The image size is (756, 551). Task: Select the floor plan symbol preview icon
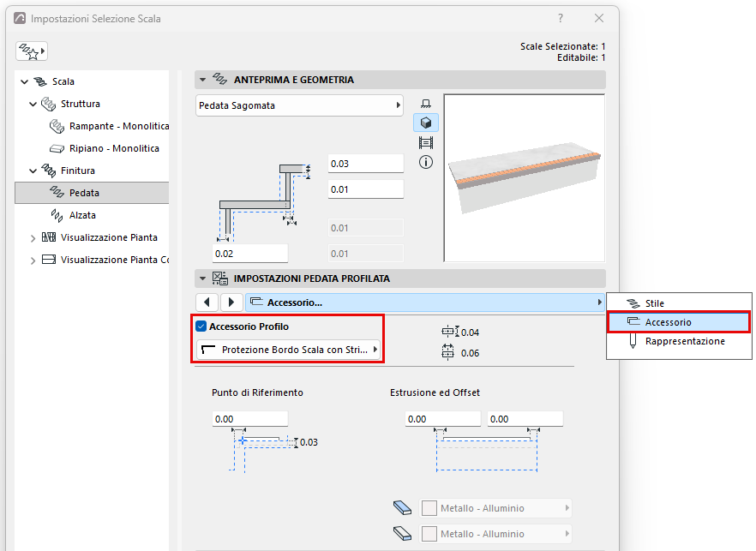426,104
